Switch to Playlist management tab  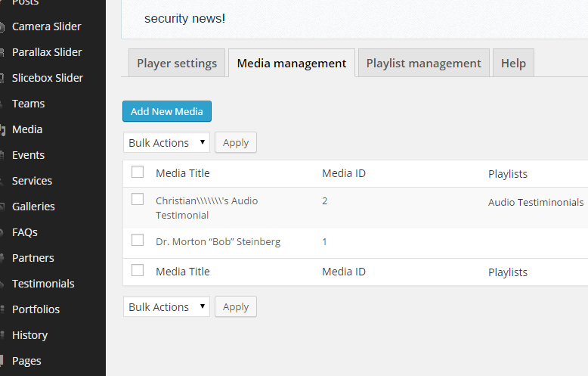[x=423, y=64]
